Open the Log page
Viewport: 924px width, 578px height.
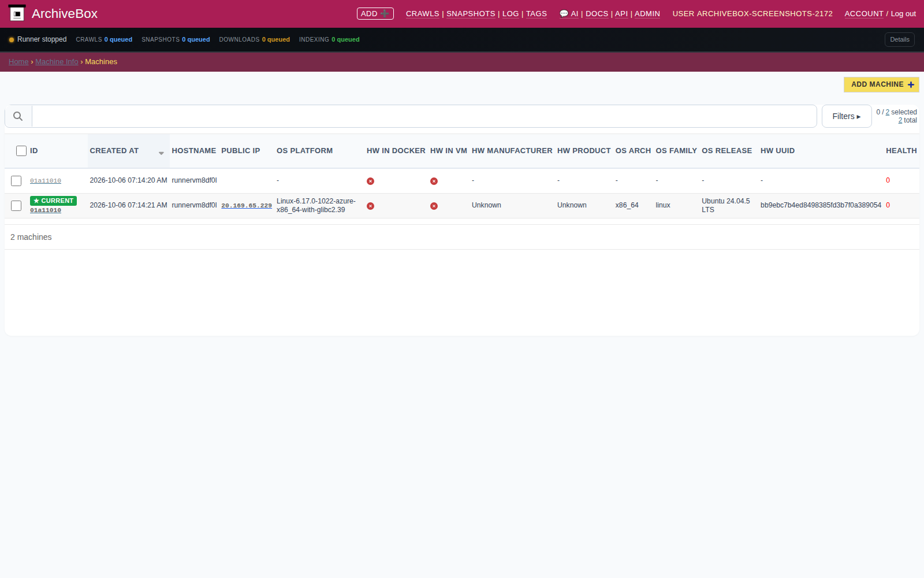pyautogui.click(x=511, y=14)
